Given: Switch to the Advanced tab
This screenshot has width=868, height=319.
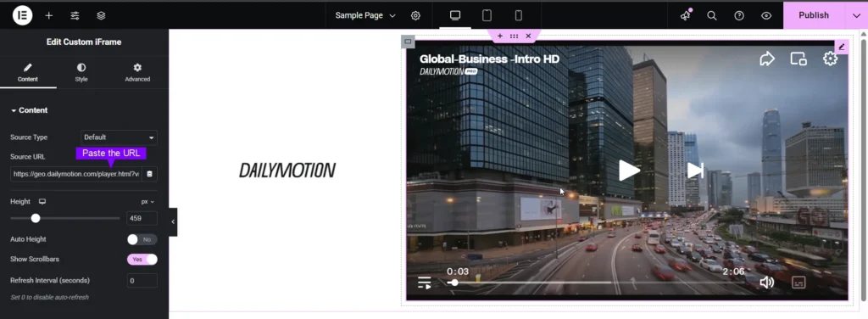Looking at the screenshot, I should pos(137,73).
